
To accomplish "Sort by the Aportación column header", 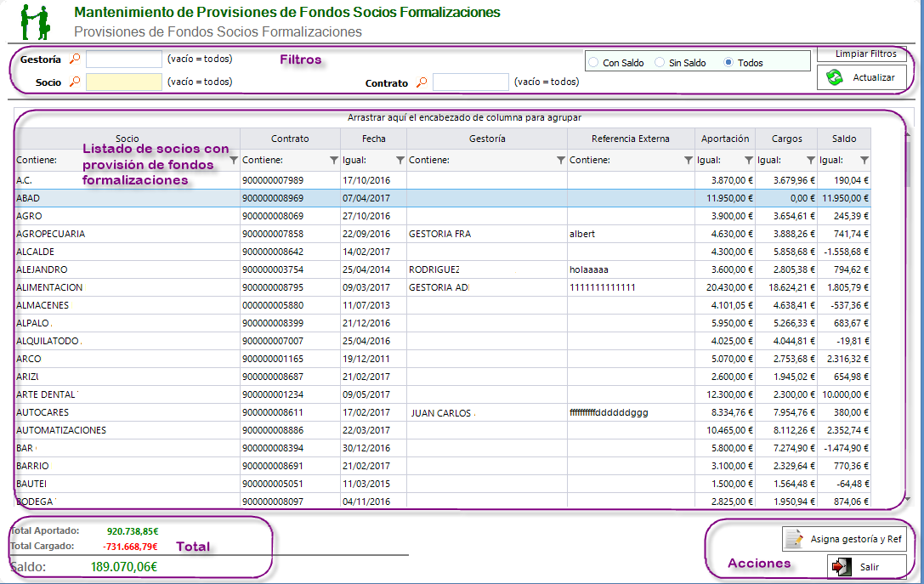I will (x=725, y=139).
